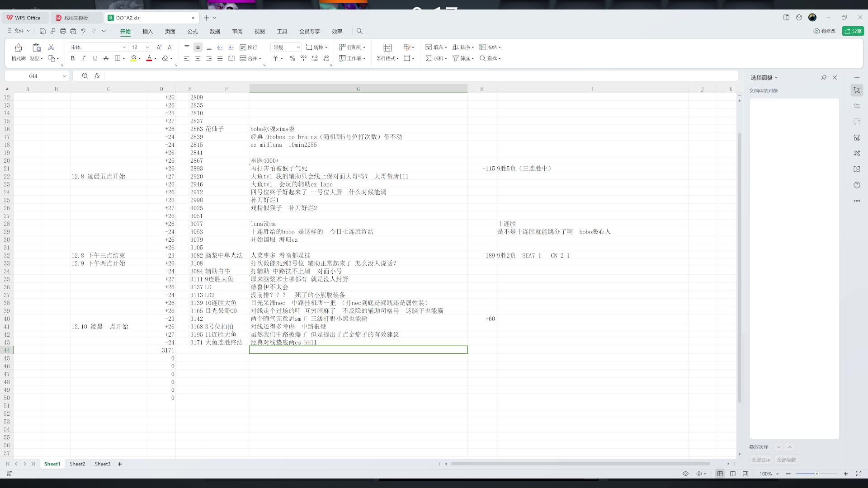
Task: Open the 文件 menu
Action: (x=19, y=31)
